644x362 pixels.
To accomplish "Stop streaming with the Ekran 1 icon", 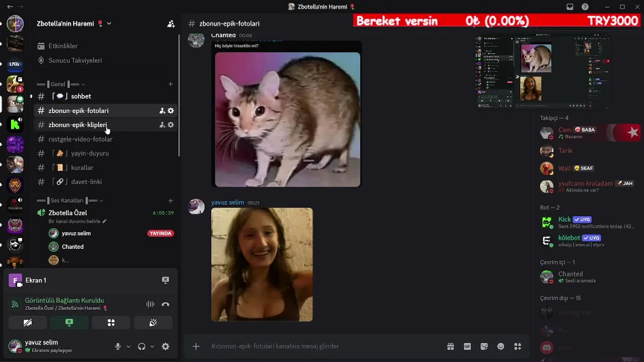I will pyautogui.click(x=166, y=280).
